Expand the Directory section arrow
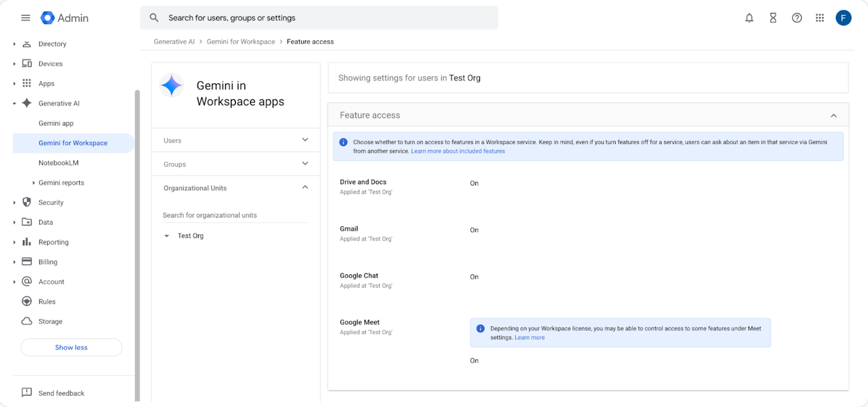The height and width of the screenshot is (407, 868). coord(14,44)
